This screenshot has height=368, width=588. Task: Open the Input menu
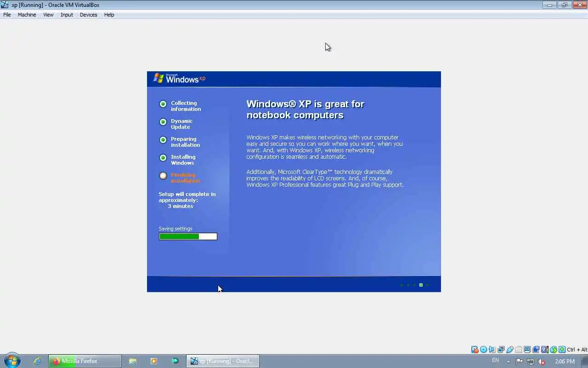[x=67, y=15]
